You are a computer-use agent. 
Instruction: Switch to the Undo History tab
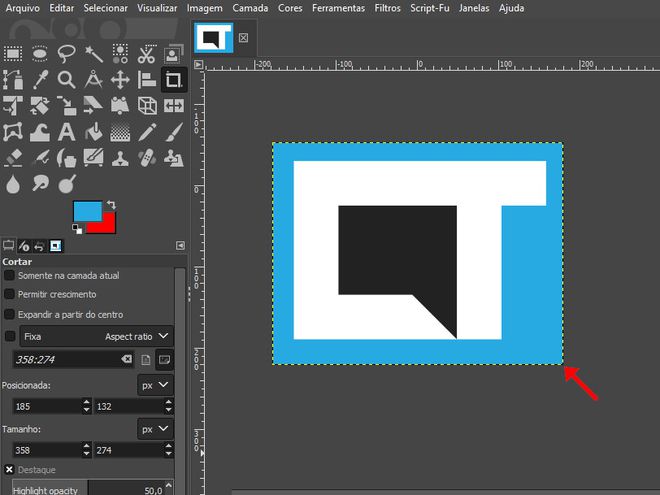(39, 246)
